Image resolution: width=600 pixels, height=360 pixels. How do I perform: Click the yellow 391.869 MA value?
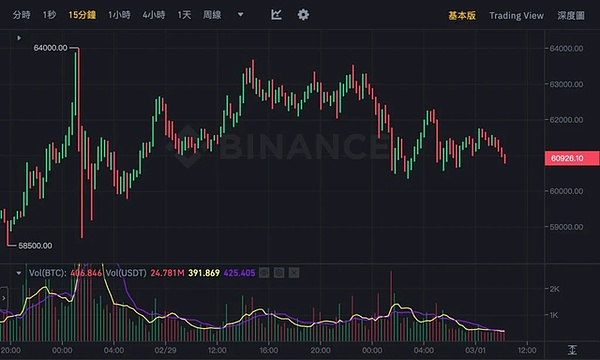(x=204, y=273)
